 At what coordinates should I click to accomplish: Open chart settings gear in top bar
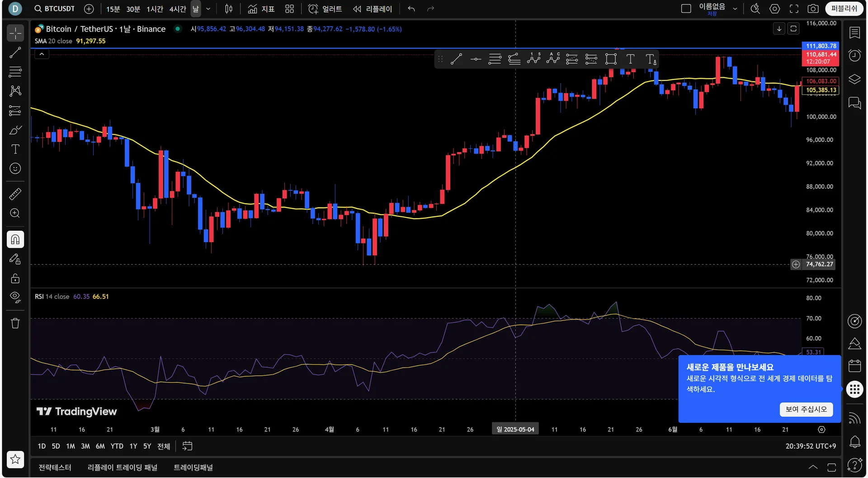click(x=775, y=9)
